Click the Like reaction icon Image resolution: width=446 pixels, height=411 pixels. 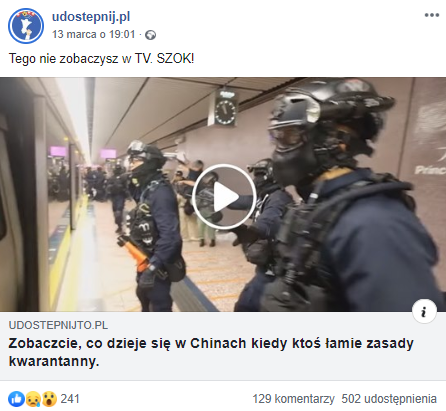(17, 399)
